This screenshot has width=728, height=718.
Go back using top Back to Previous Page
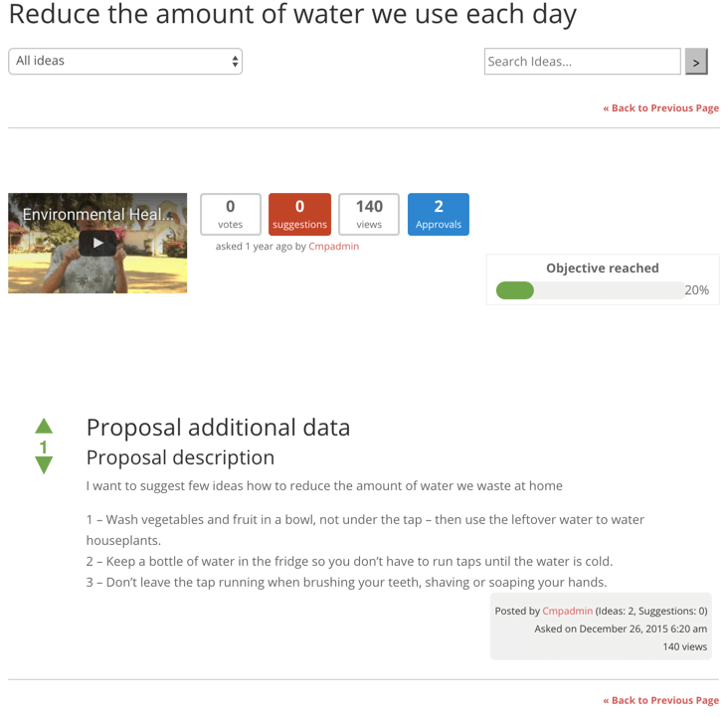660,108
